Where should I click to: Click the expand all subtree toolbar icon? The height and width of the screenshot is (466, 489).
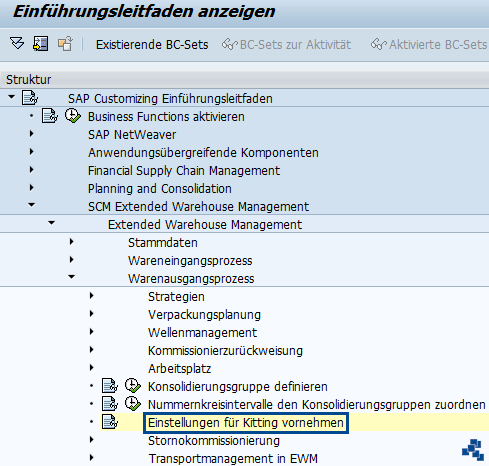17,44
